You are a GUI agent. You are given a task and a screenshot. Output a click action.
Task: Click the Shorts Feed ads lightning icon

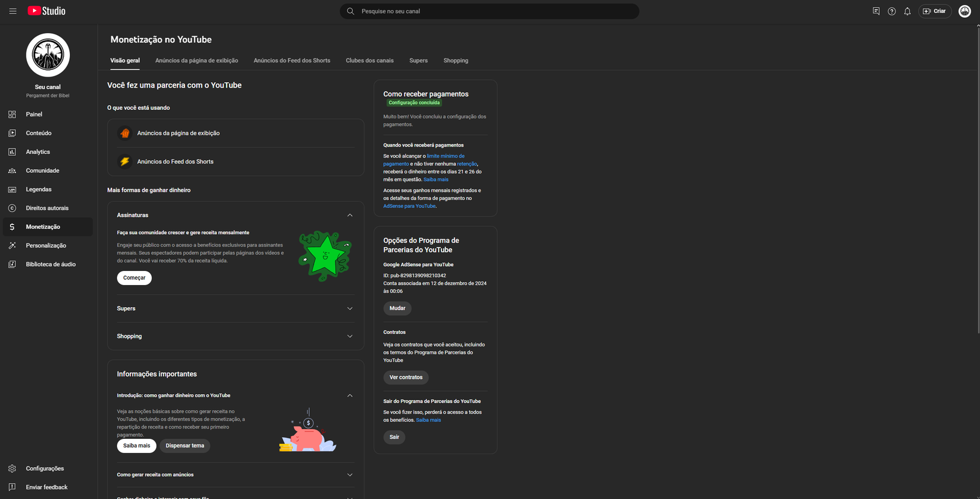click(125, 162)
